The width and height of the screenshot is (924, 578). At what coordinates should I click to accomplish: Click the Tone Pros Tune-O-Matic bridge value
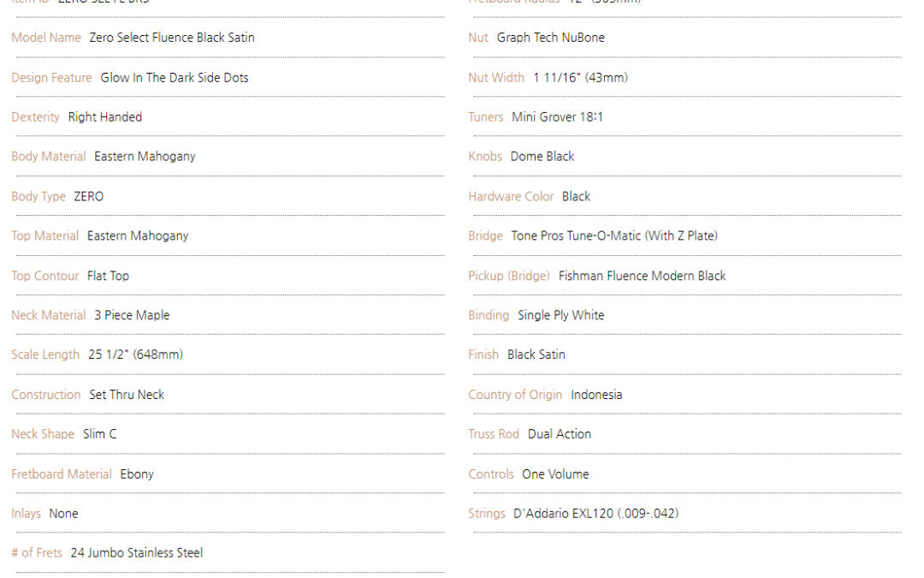click(x=614, y=236)
